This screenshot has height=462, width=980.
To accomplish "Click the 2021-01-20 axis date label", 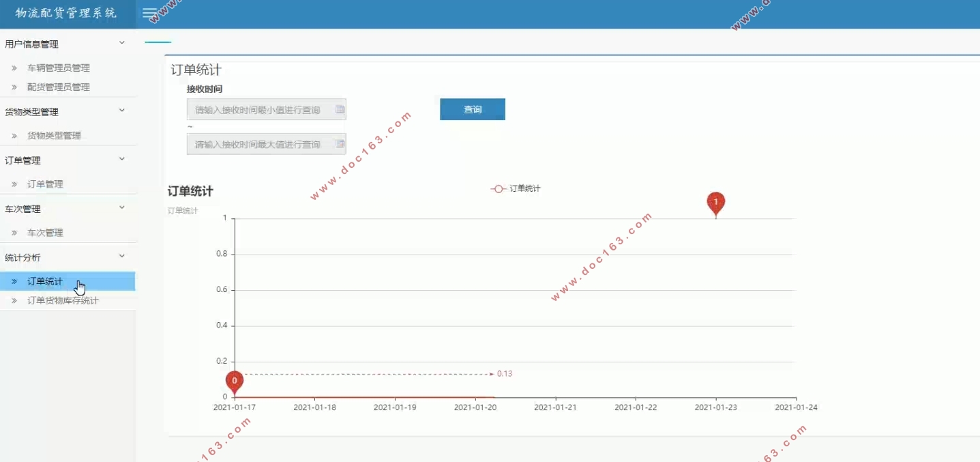I will pyautogui.click(x=475, y=407).
